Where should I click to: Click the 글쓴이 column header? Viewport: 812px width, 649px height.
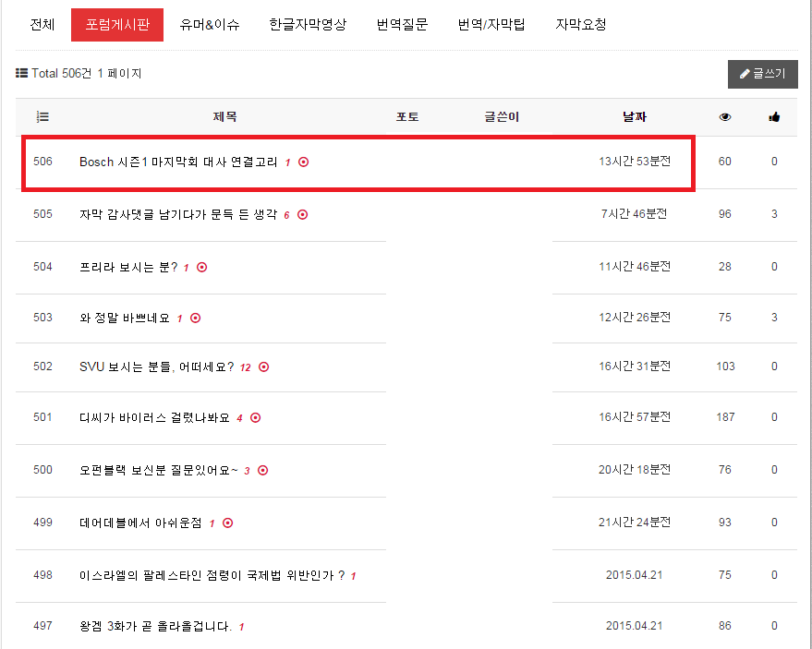click(502, 117)
